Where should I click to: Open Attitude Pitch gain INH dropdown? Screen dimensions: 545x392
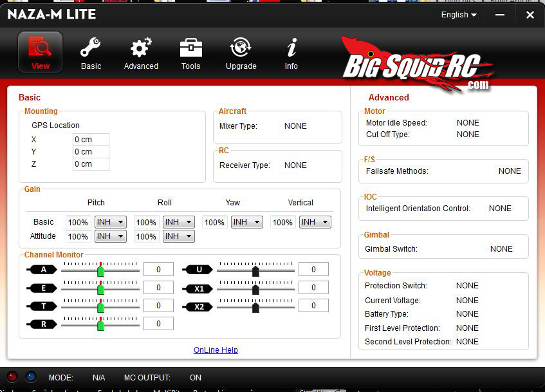pyautogui.click(x=111, y=236)
